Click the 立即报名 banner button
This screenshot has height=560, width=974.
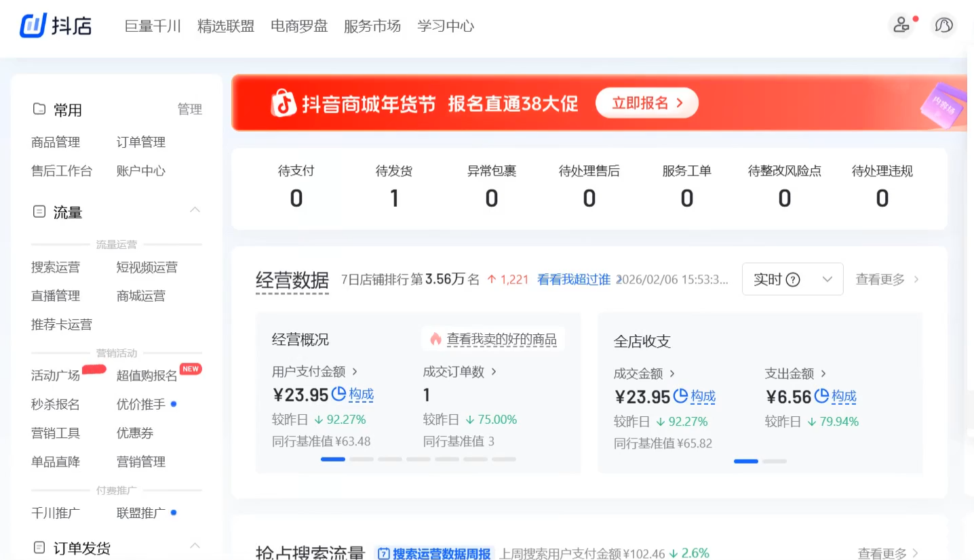point(646,102)
